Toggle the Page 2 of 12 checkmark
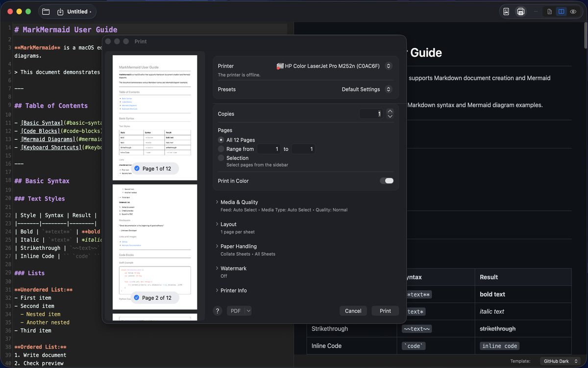This screenshot has height=368, width=588. [x=137, y=298]
